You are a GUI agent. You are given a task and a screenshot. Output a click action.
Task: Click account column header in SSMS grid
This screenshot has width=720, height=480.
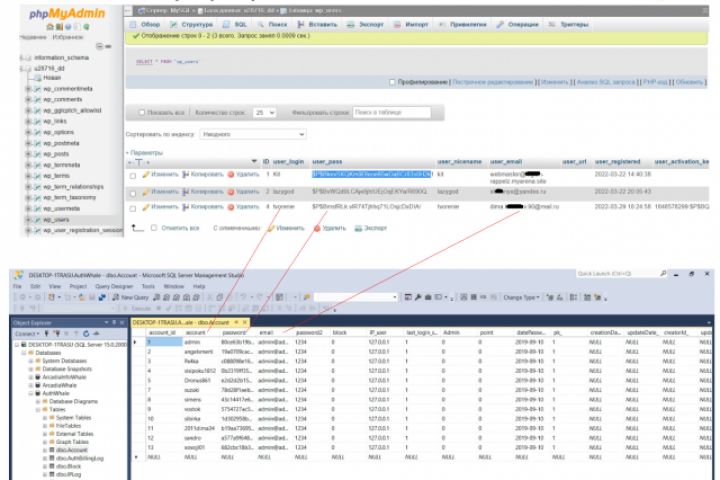(196, 333)
